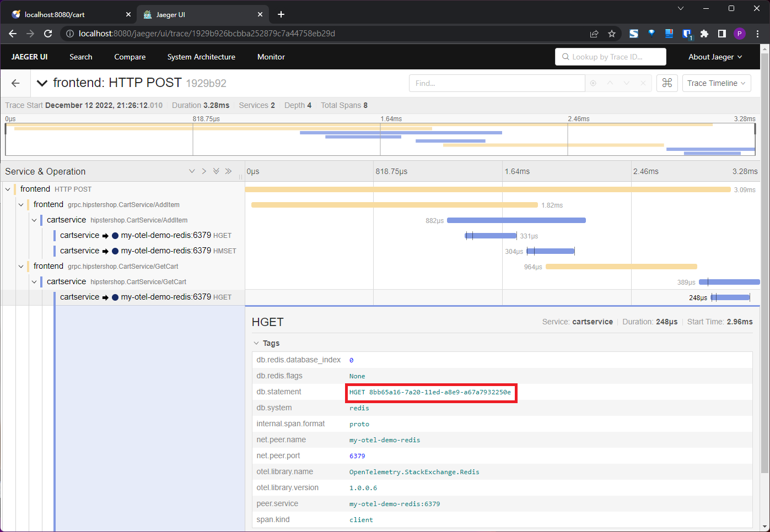Click the page vertical scrollbar

[764, 263]
